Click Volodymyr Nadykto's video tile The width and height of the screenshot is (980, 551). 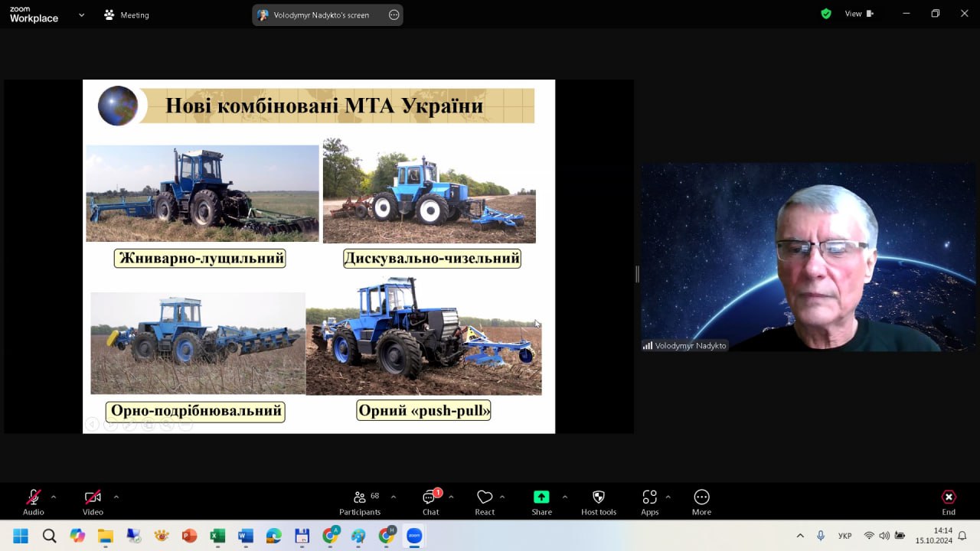coord(808,256)
